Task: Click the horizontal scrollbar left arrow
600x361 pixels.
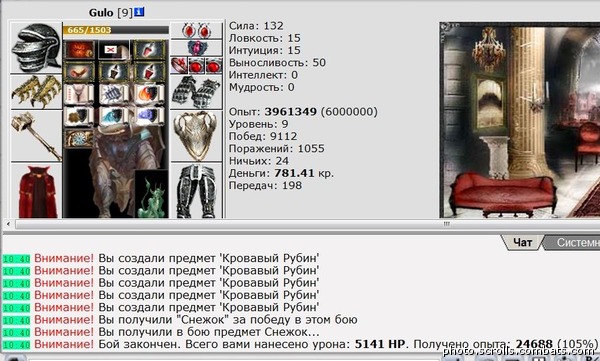Action: pos(8,224)
